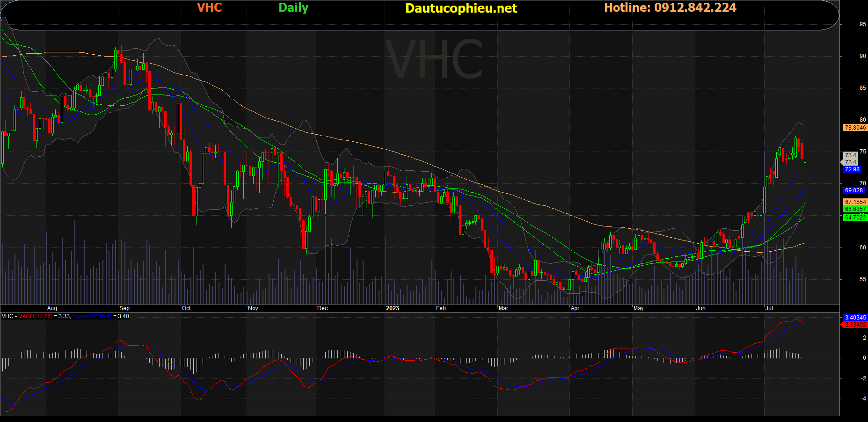
Task: Select the Jul month marker on time axis
Action: point(769,308)
